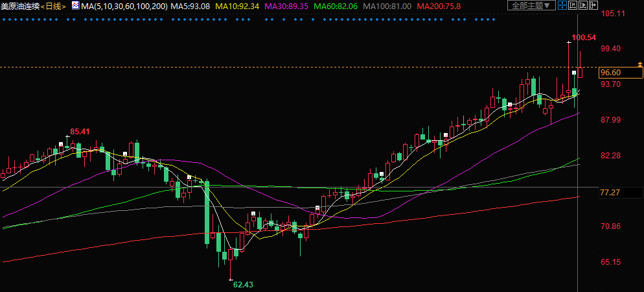Select the yellow MA10:92.34 legend label
644x292 pixels.
point(237,6)
